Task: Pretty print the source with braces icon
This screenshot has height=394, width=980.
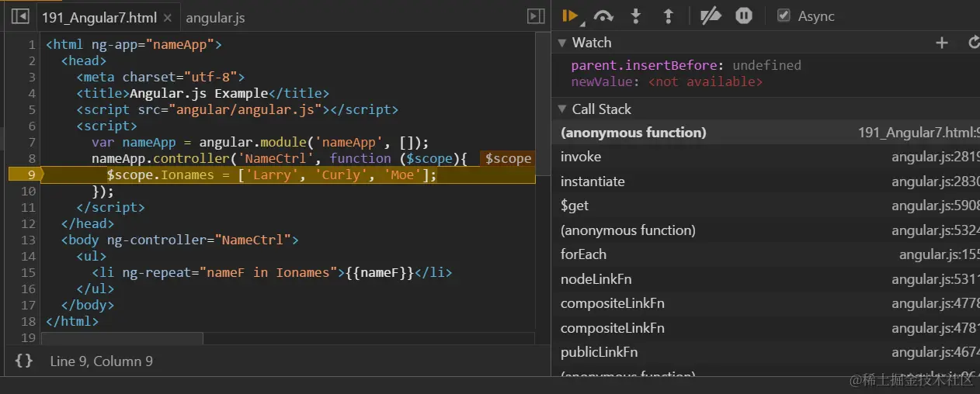Action: 24,361
